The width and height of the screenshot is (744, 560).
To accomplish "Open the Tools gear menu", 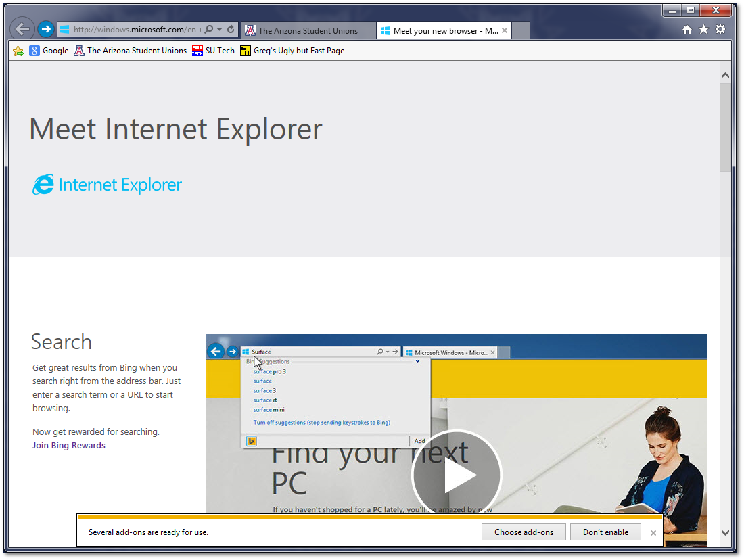I will (x=720, y=30).
